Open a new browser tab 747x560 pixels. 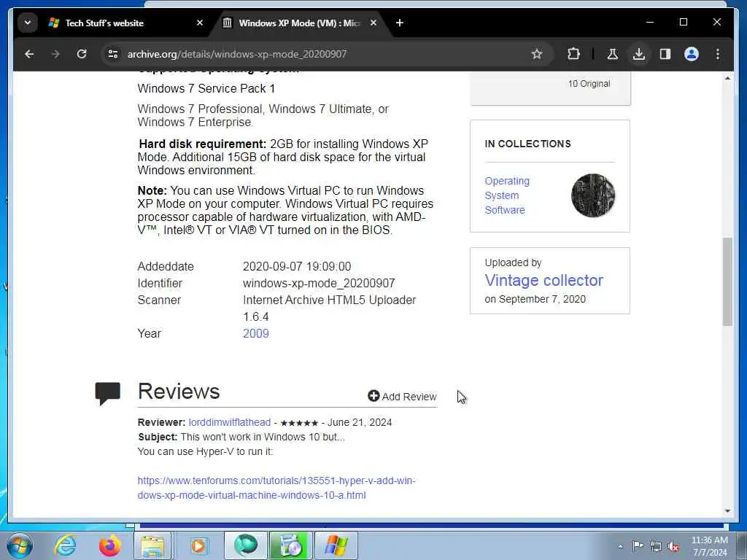[400, 23]
